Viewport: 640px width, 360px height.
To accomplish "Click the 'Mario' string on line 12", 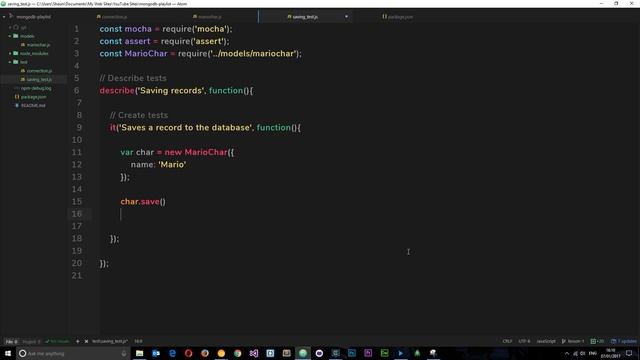I will [172, 164].
